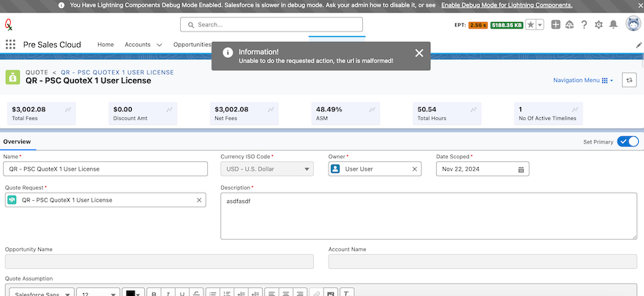The width and height of the screenshot is (644, 296).
Task: Open the Date Scoped calendar picker
Action: [x=521, y=169]
